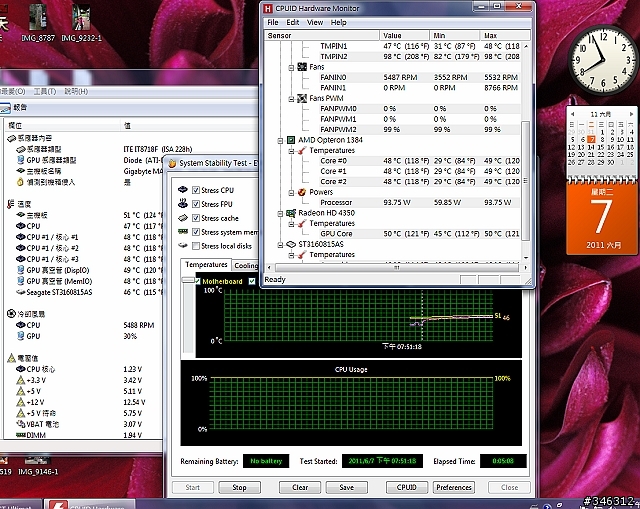This screenshot has width=640, height=509.
Task: Click the Powers flame icon
Action: (x=302, y=192)
